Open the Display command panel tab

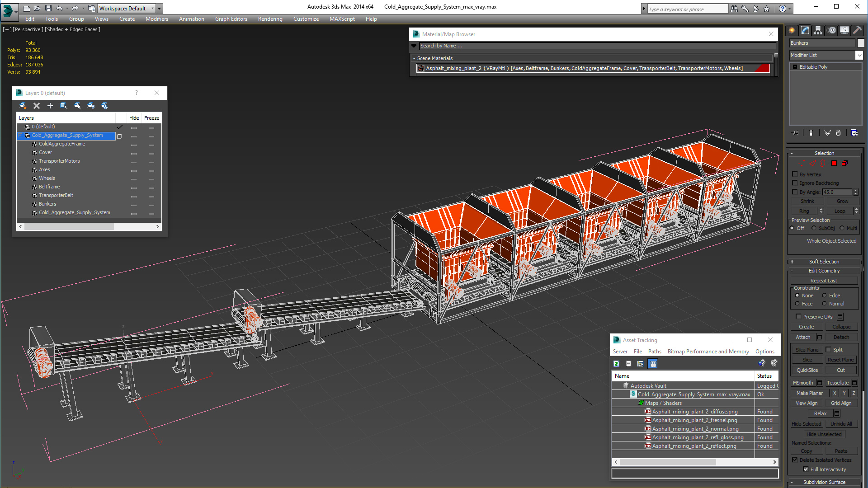(844, 30)
